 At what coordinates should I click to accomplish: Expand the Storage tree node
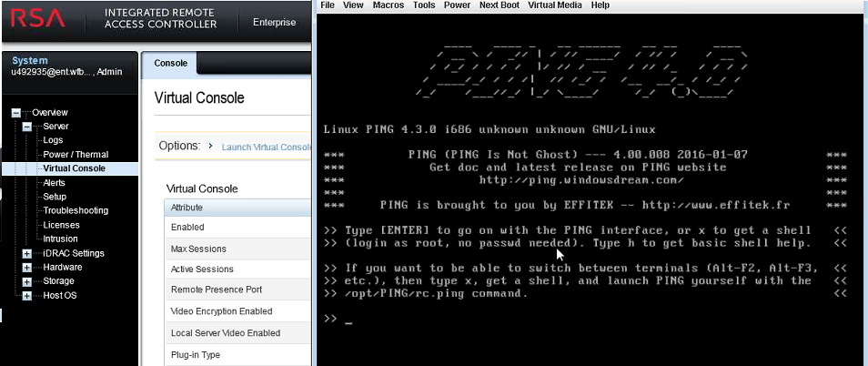tap(27, 281)
